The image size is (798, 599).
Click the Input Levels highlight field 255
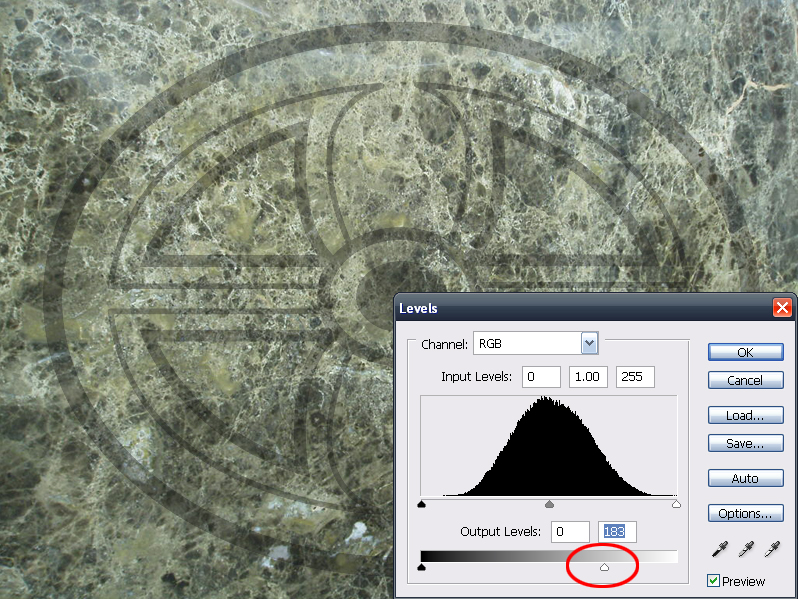[x=635, y=377]
